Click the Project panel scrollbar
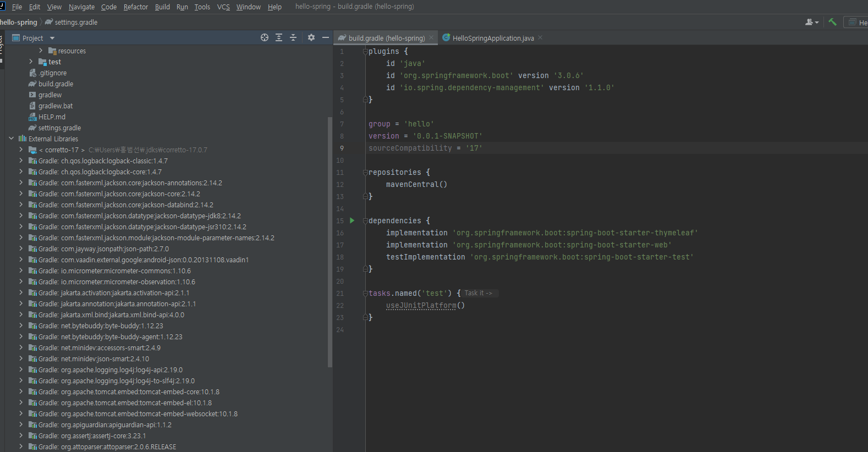Image resolution: width=868 pixels, height=452 pixels. [330, 242]
